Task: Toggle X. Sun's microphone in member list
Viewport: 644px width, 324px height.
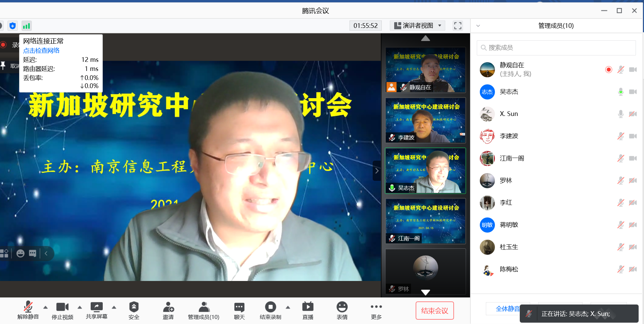Action: click(620, 114)
